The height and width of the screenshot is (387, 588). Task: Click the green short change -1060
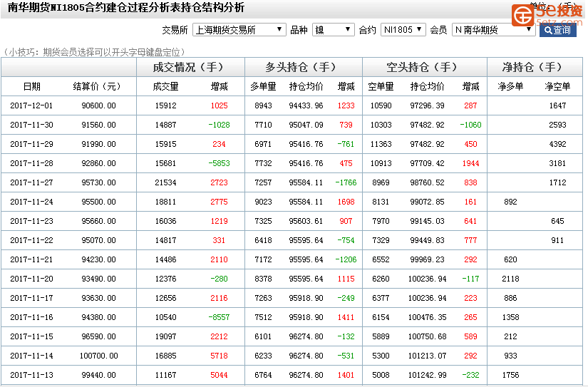pos(470,125)
